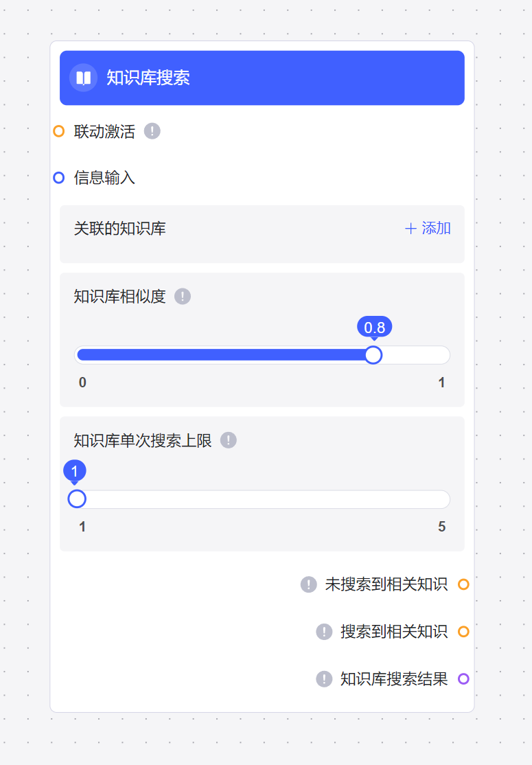Screen dimensions: 532x765
Task: Click the knowledge base book icon in header
Action: pos(83,78)
